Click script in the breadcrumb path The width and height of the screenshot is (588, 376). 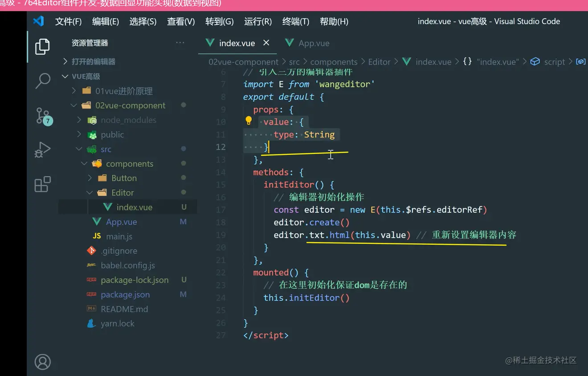point(554,62)
